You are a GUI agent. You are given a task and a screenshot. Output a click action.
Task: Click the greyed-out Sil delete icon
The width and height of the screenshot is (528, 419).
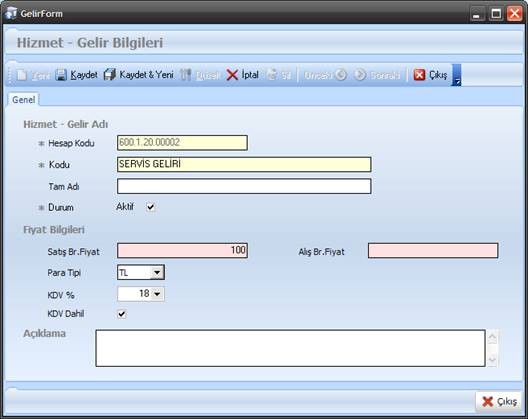pos(272,75)
